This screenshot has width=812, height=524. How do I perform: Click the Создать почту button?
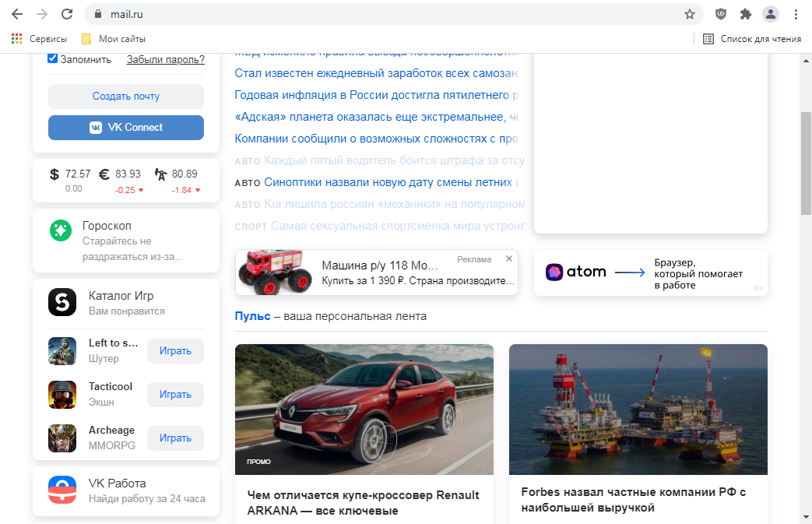click(x=126, y=97)
